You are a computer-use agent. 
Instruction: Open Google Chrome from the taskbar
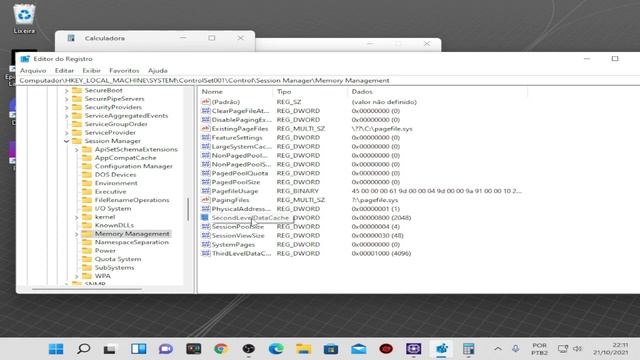[x=221, y=349]
